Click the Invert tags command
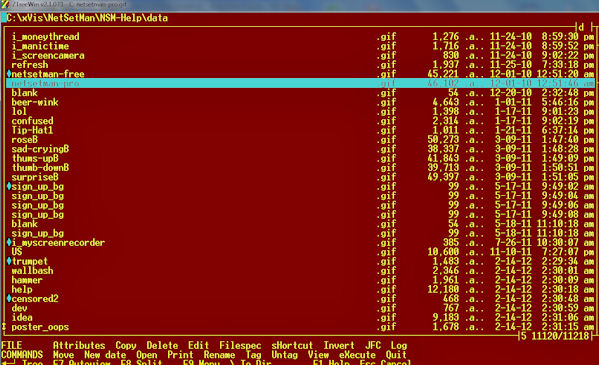This screenshot has width=599, height=365. click(x=339, y=346)
